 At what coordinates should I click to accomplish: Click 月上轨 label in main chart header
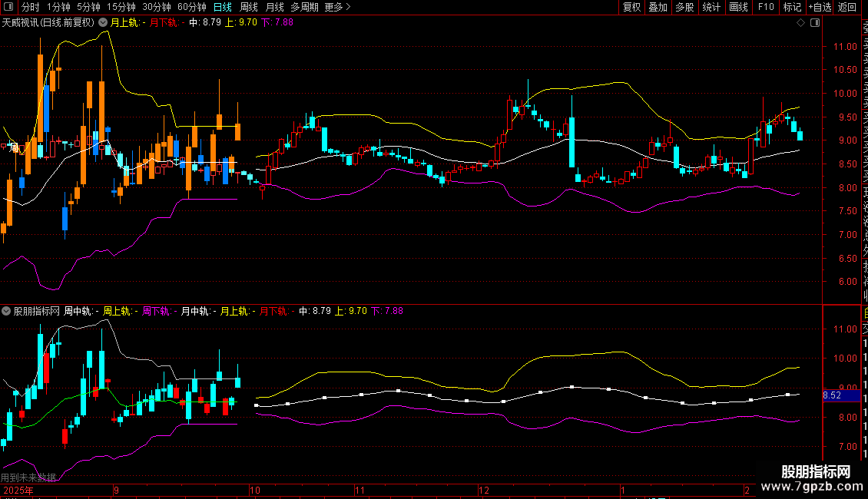[126, 23]
